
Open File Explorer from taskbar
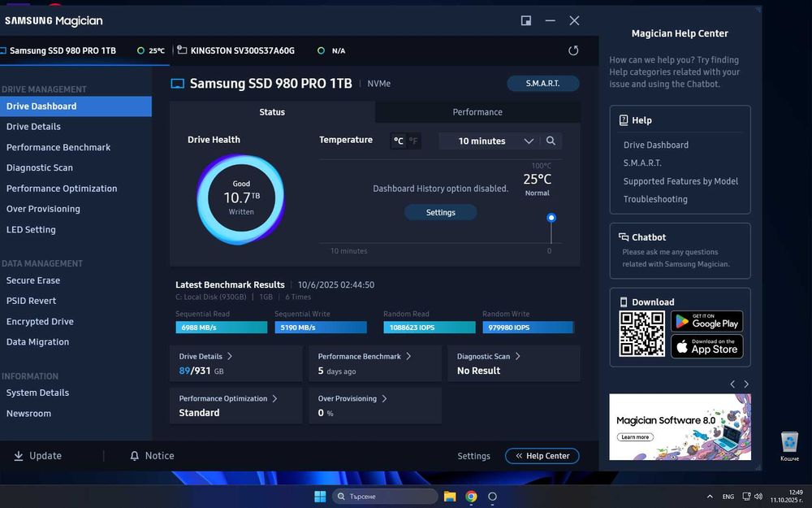point(450,497)
